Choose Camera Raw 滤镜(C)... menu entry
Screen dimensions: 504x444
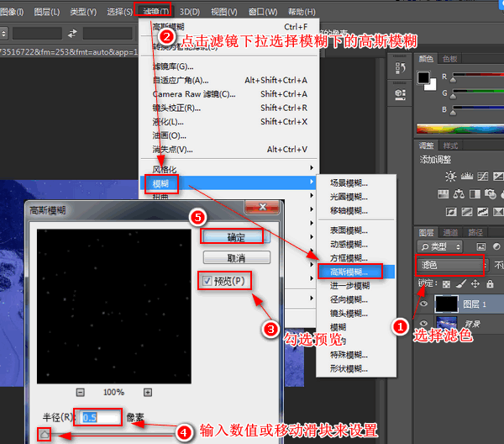pyautogui.click(x=229, y=94)
